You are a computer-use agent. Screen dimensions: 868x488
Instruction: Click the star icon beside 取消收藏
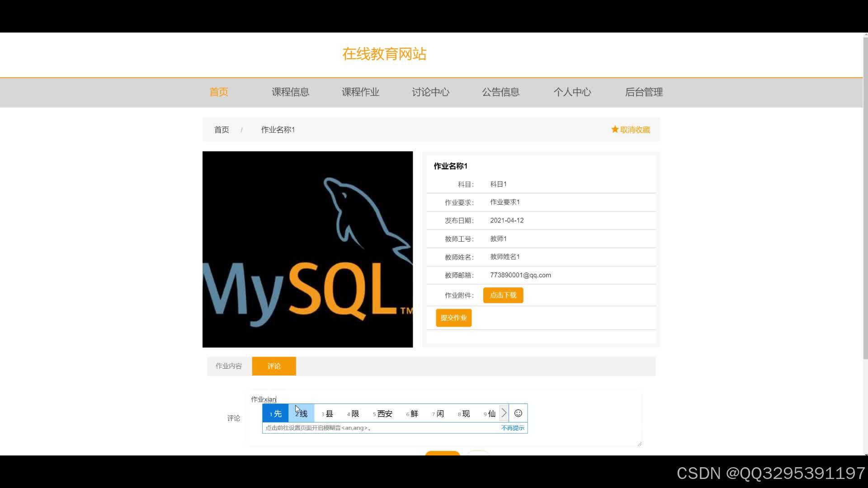pos(615,129)
